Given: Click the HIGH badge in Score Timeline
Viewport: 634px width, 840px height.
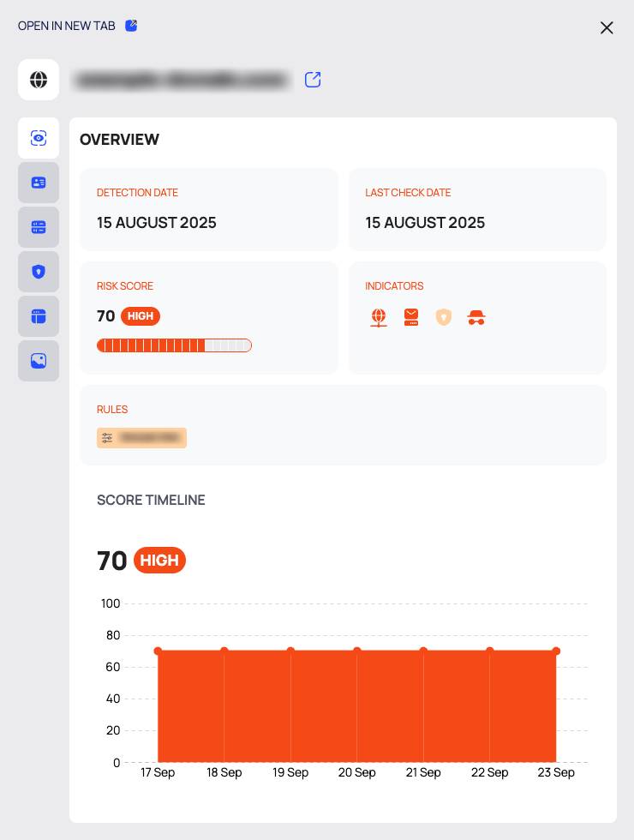Looking at the screenshot, I should 159,561.
